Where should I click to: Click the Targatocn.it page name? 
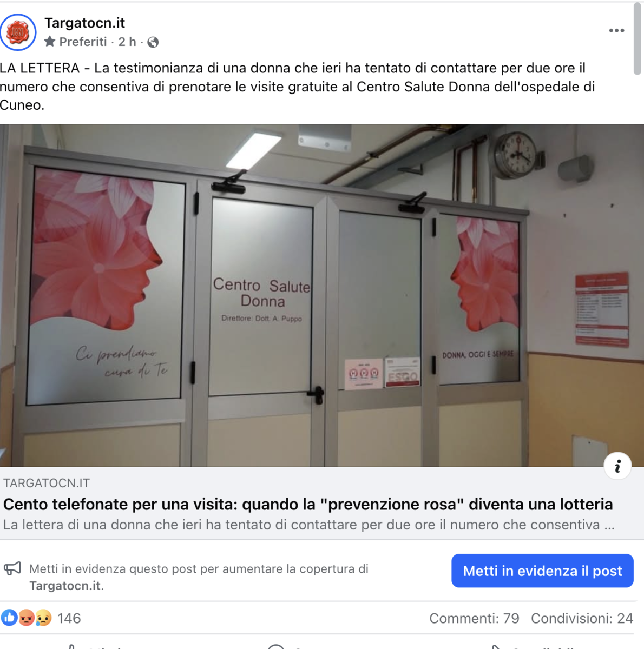click(84, 23)
